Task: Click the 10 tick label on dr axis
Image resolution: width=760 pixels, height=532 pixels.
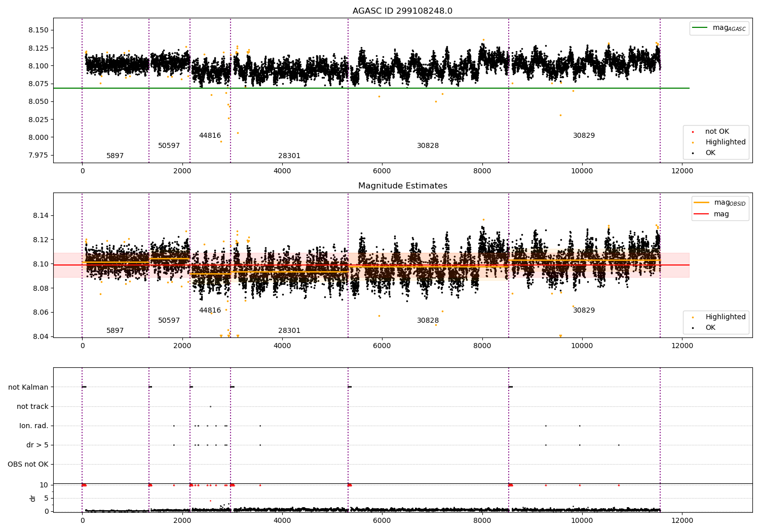Action: (44, 485)
